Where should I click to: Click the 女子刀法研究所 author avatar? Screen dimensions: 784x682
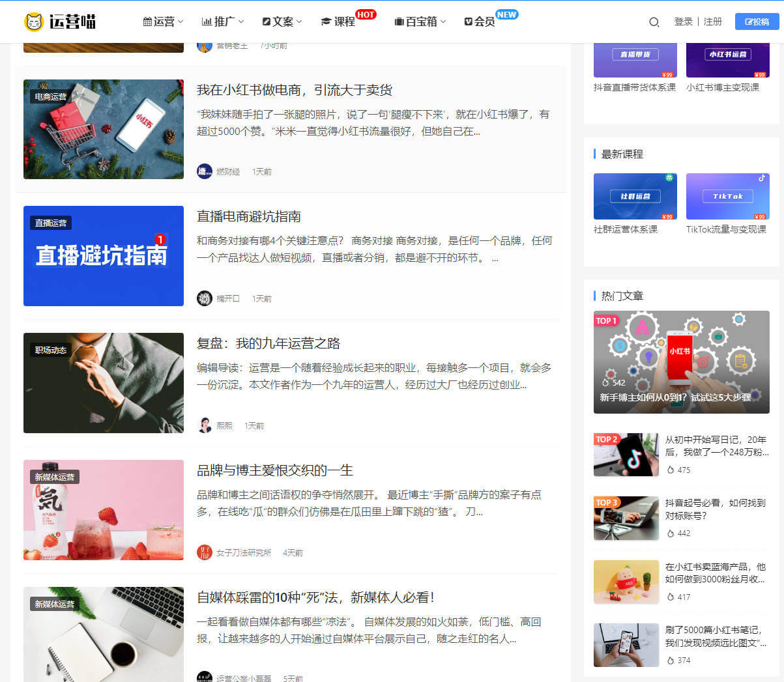click(205, 552)
